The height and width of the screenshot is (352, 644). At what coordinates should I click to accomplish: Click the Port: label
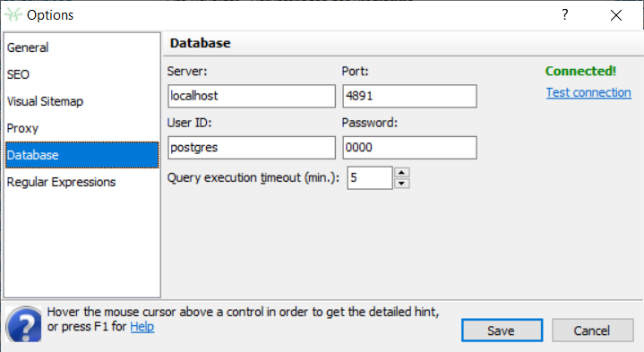click(x=356, y=71)
